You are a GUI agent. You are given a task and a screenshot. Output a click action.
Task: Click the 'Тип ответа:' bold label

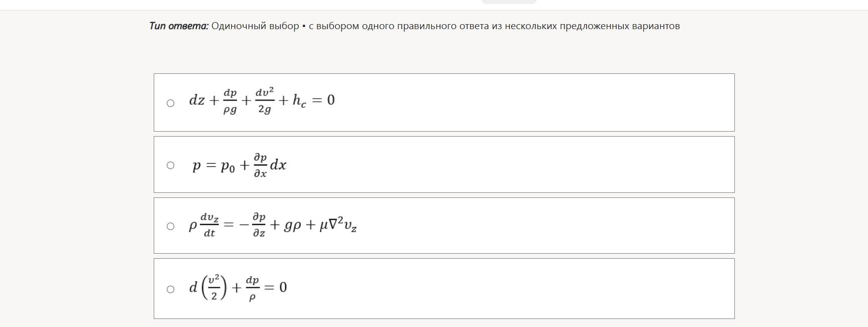click(x=179, y=26)
